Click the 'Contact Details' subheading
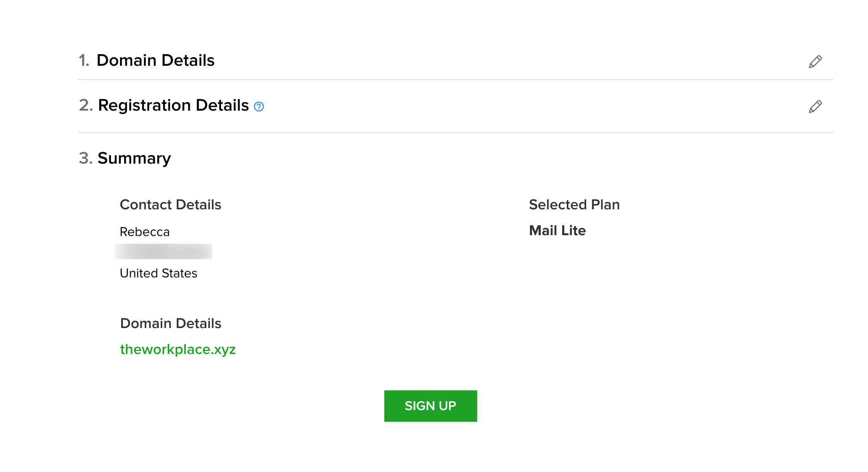The width and height of the screenshot is (868, 472). (170, 205)
